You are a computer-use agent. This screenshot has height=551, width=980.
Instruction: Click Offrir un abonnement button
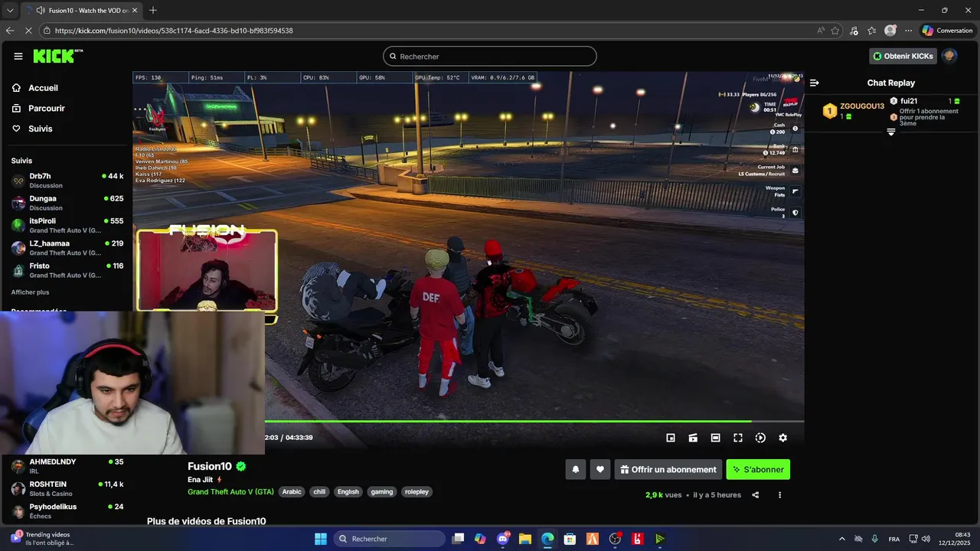(668, 469)
